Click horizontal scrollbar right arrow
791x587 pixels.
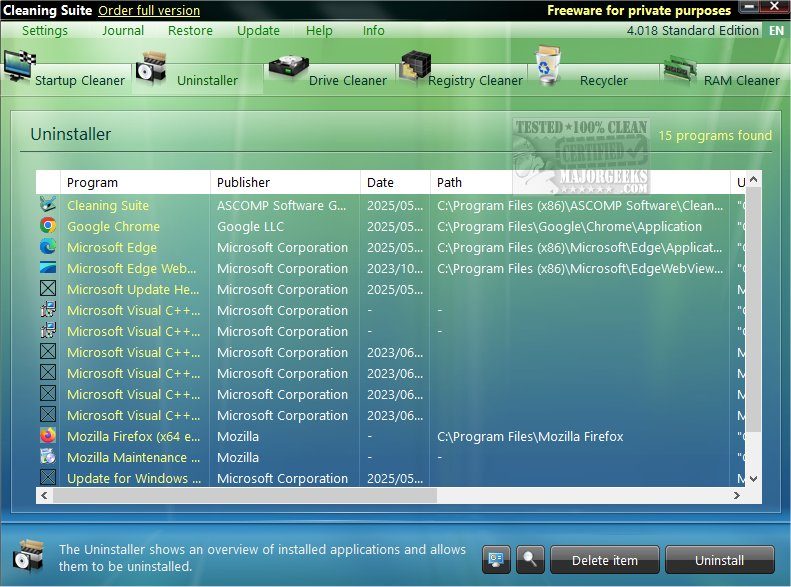pyautogui.click(x=737, y=496)
